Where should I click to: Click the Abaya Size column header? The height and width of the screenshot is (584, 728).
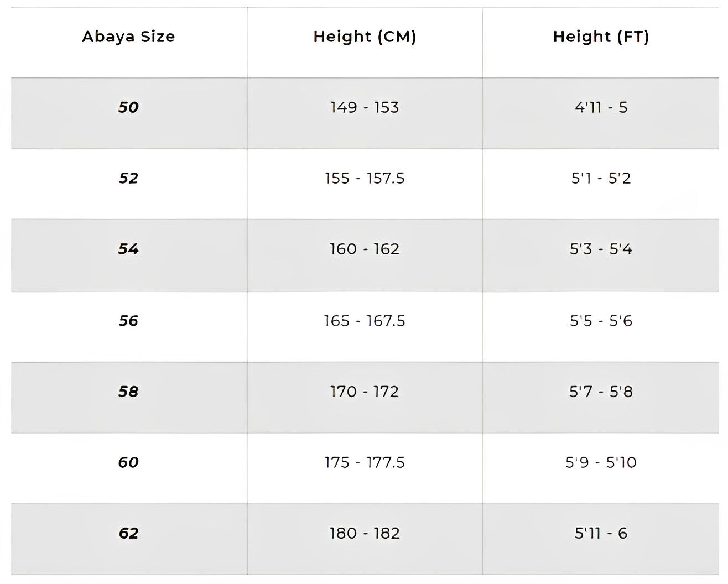128,36
